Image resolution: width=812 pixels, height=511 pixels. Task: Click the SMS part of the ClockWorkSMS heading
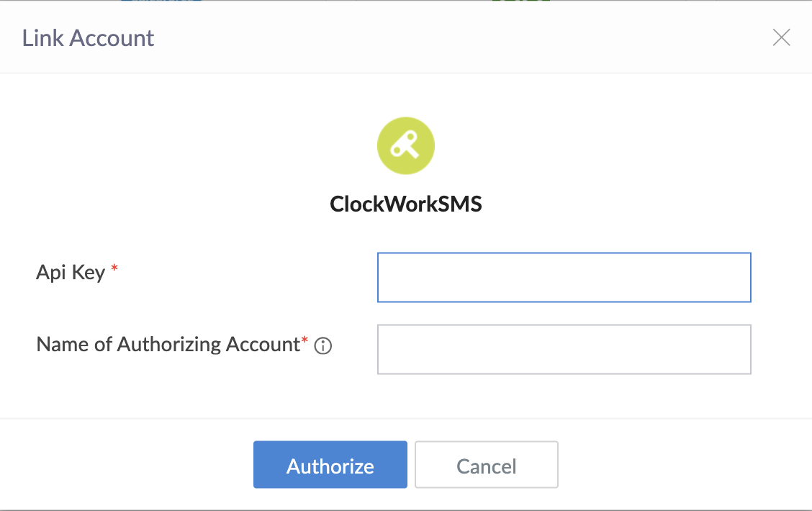[458, 204]
